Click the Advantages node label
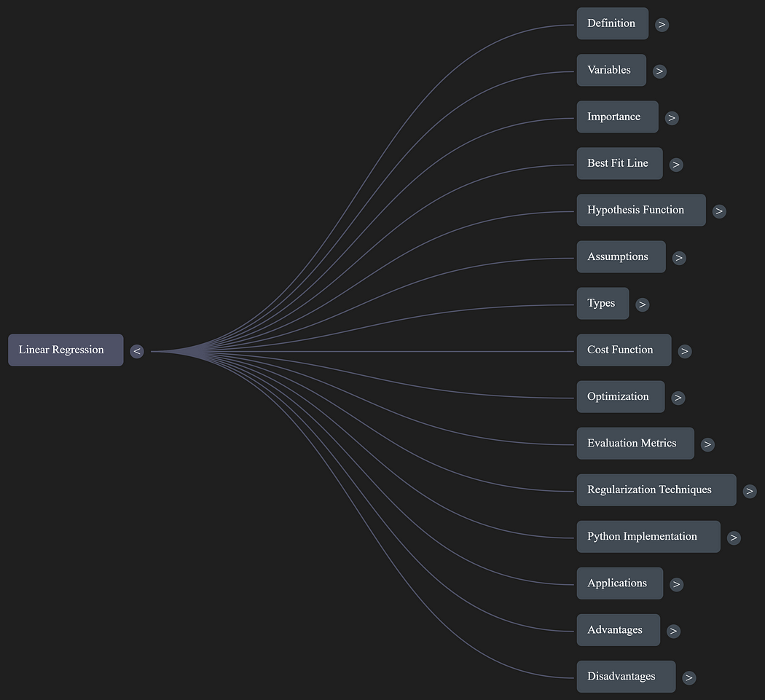The image size is (765, 700). pyautogui.click(x=615, y=629)
